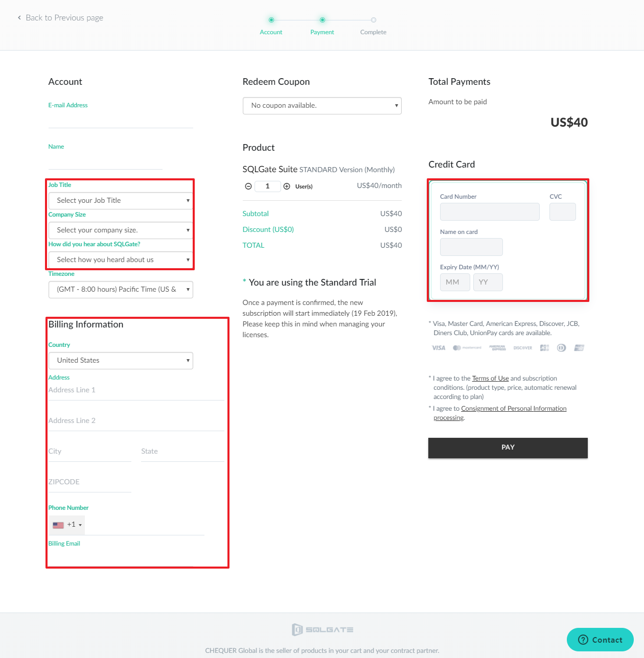644x658 pixels.
Task: Click the 'TOTAL' label
Action: point(254,246)
